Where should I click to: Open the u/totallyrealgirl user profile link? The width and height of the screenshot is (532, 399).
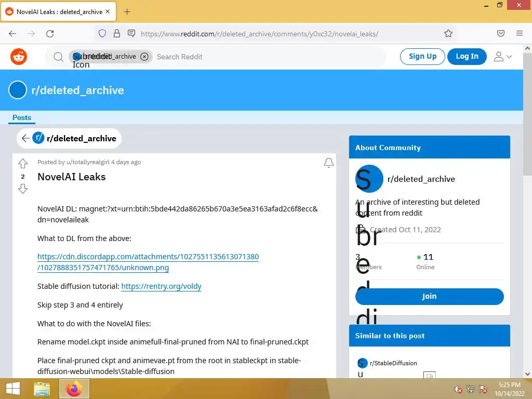pos(88,162)
